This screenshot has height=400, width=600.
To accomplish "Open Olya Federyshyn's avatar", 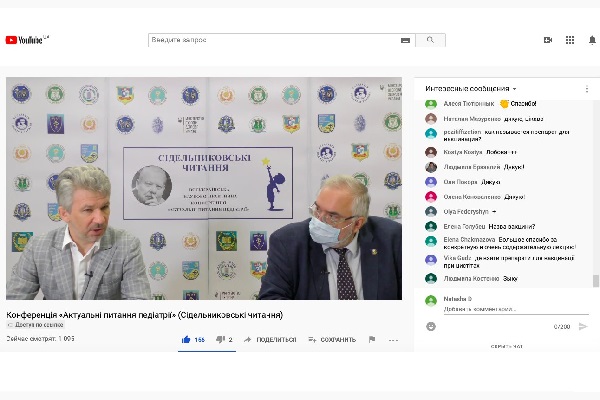I will coord(431,212).
